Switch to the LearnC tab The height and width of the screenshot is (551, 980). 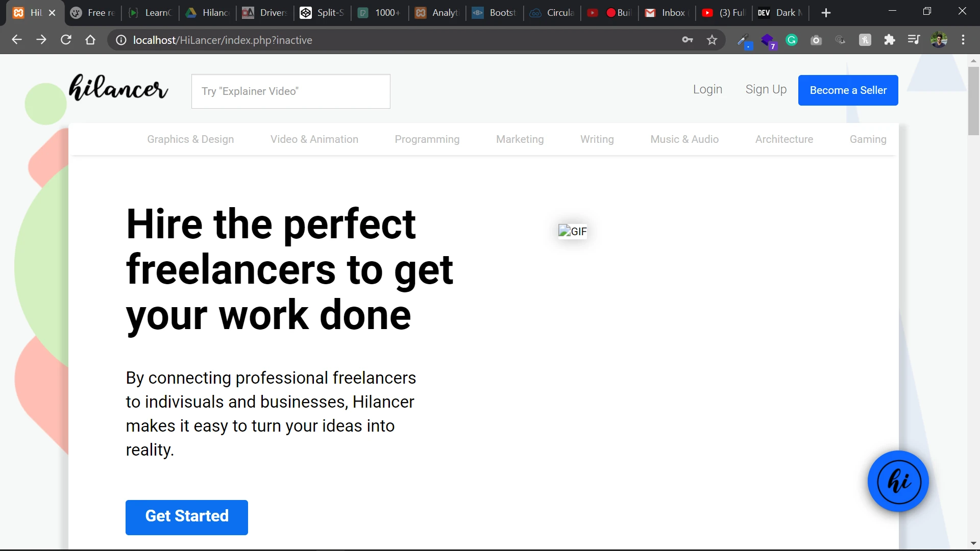pos(151,13)
